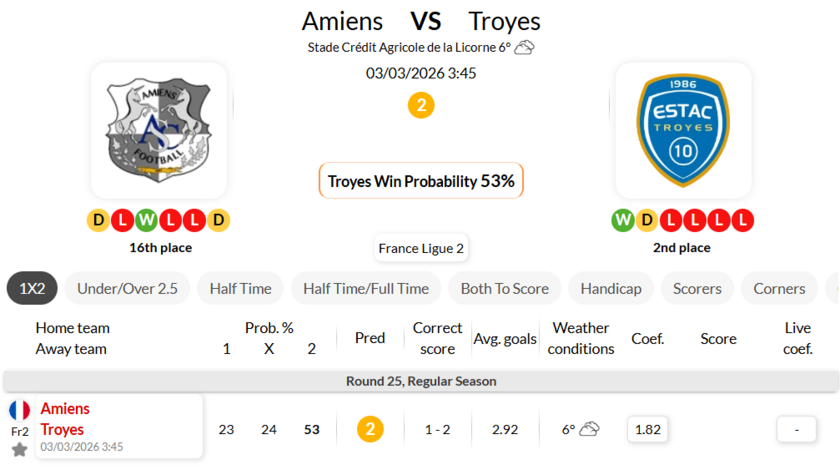Click the orange prediction 2 badge under the date

[x=421, y=105]
